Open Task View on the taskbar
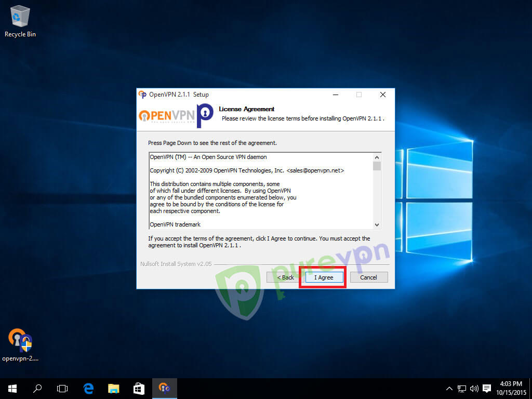This screenshot has width=532, height=399. click(x=62, y=389)
